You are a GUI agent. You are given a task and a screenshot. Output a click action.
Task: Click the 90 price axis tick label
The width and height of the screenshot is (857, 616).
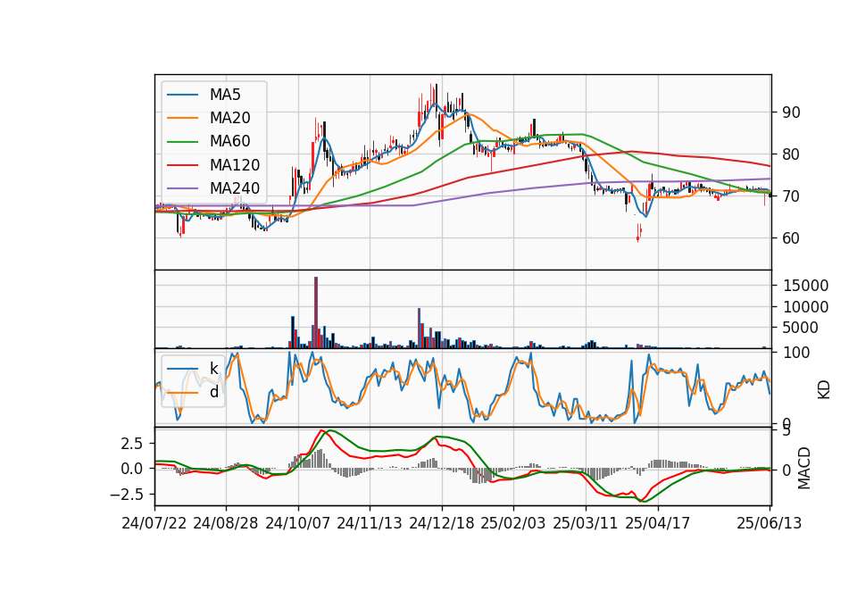791,112
